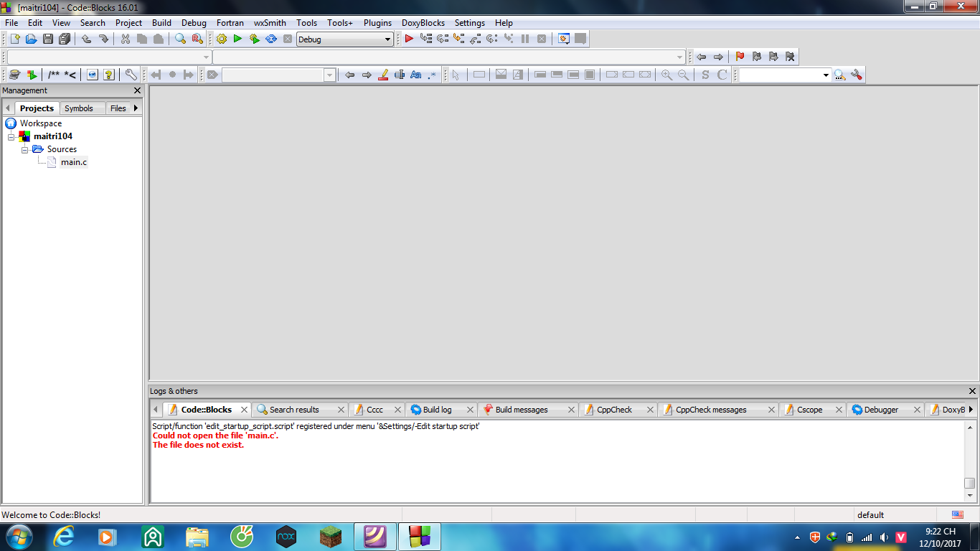Switch to the Files tab

[118, 108]
